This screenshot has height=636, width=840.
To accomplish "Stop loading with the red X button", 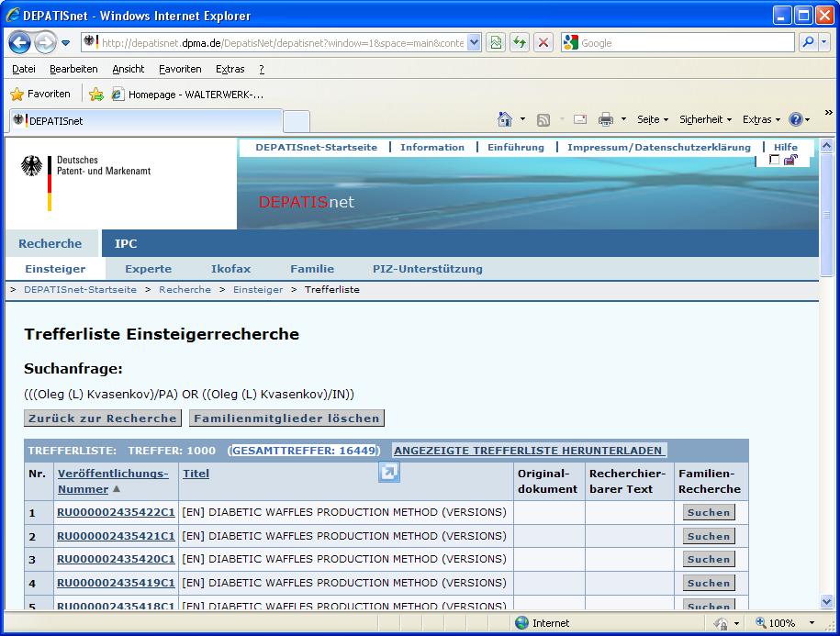I will (x=543, y=42).
